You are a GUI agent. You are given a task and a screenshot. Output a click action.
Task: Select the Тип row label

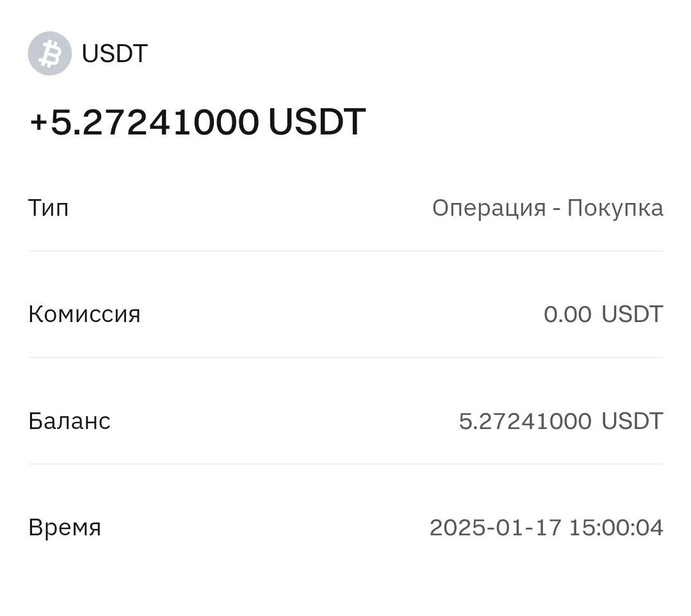tap(49, 208)
